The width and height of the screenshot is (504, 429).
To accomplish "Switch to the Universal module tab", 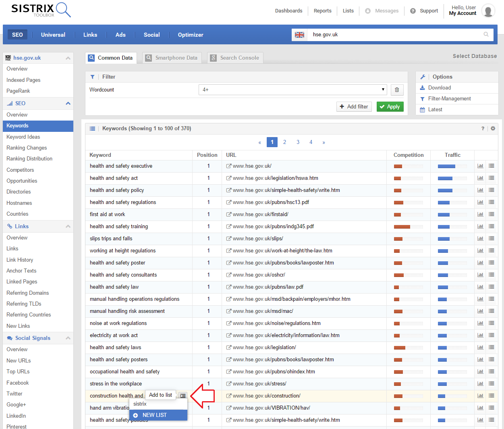I will pyautogui.click(x=53, y=35).
